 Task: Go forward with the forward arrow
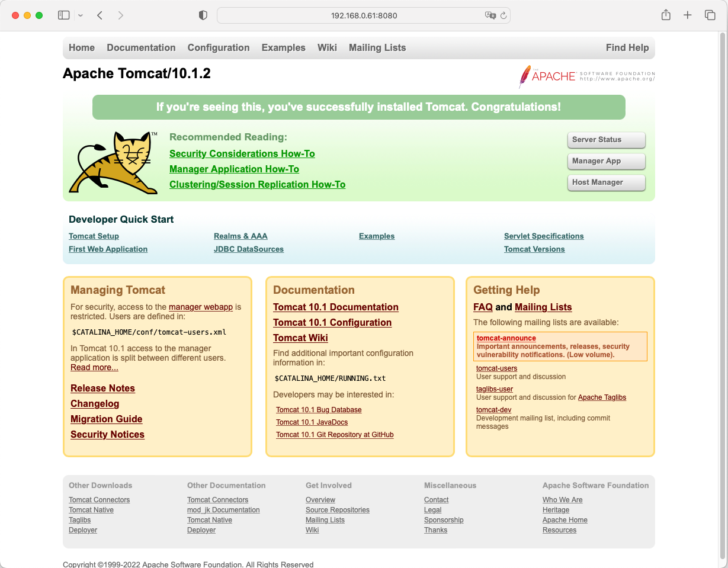121,15
